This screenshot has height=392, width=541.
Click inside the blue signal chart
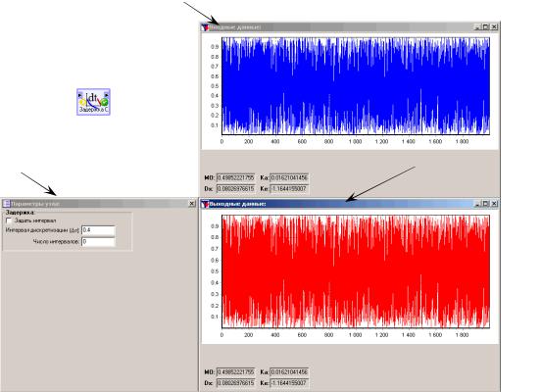(x=356, y=86)
